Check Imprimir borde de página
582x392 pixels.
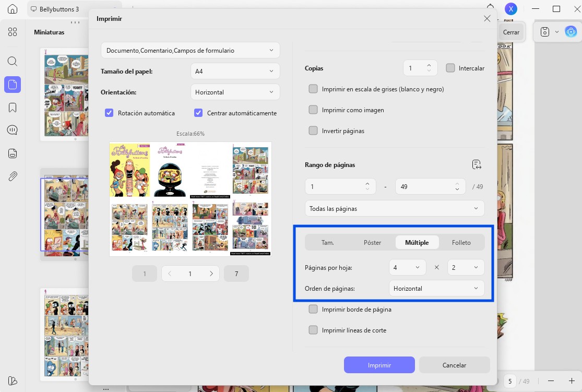313,309
